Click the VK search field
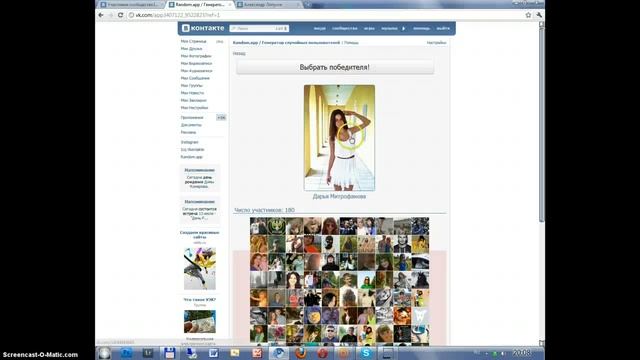 [259, 29]
